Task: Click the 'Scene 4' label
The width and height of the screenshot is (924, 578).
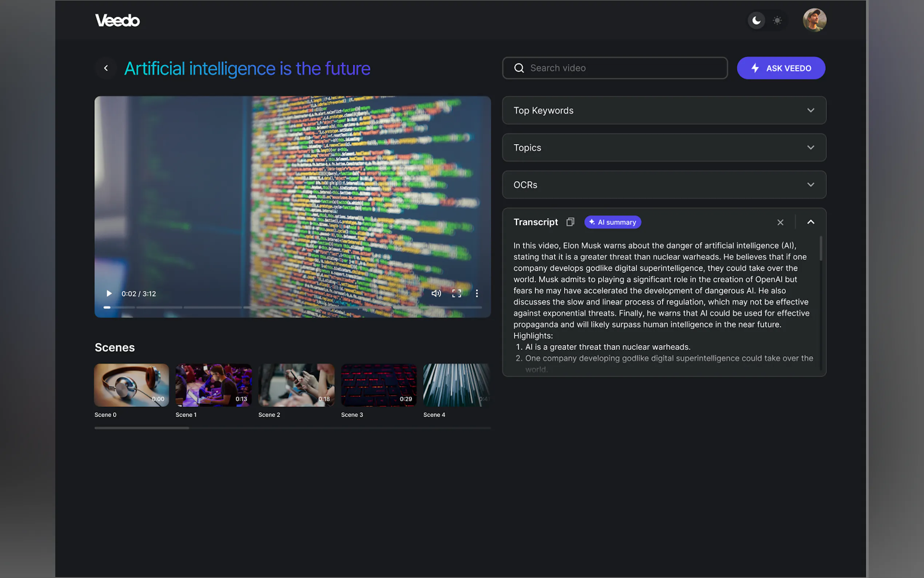Action: (x=434, y=415)
